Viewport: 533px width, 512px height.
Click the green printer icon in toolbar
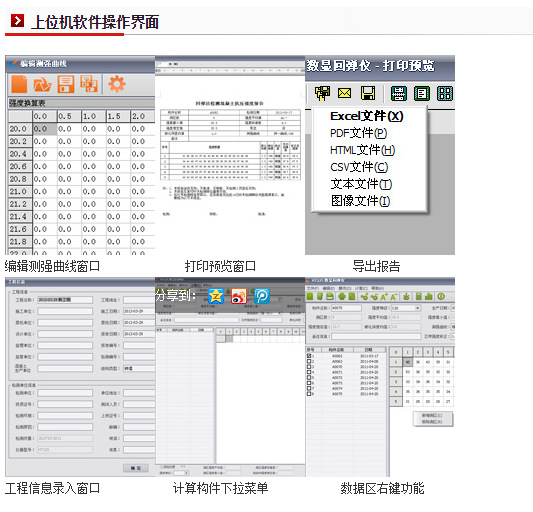coord(342,296)
